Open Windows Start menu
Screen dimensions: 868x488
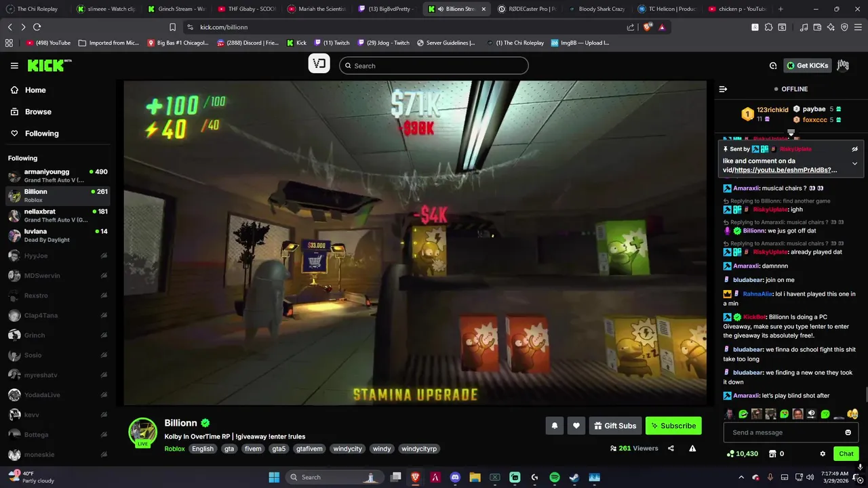[x=274, y=477]
